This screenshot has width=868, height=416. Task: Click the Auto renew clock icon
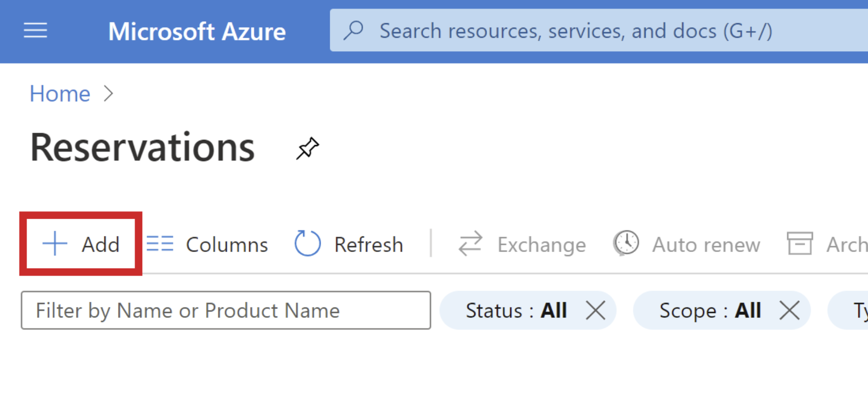[626, 243]
